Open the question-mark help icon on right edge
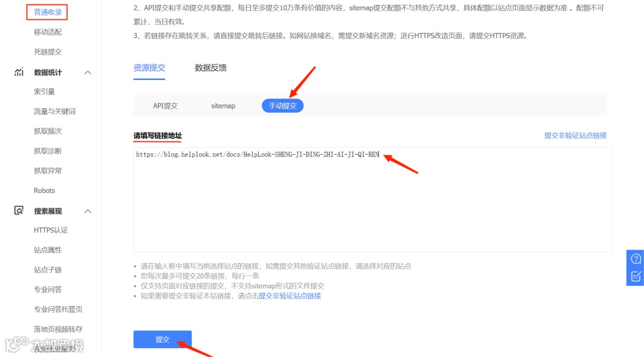Image resolution: width=644 pixels, height=357 pixels. [635, 259]
